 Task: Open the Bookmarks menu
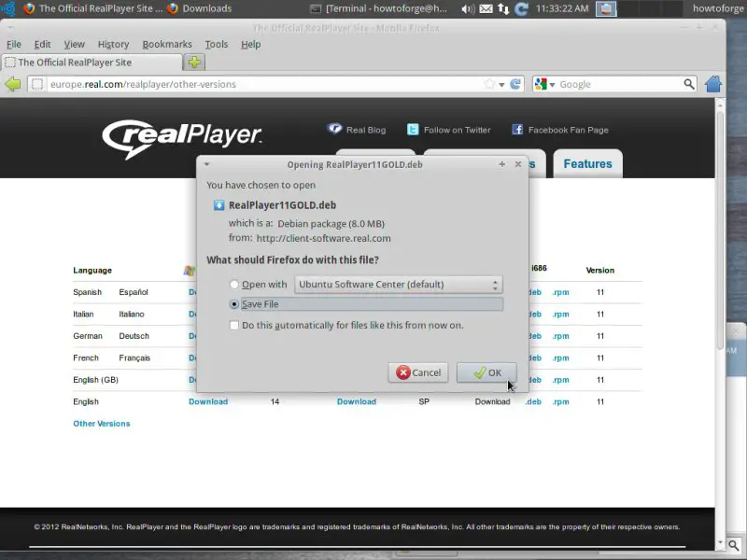pyautogui.click(x=167, y=44)
